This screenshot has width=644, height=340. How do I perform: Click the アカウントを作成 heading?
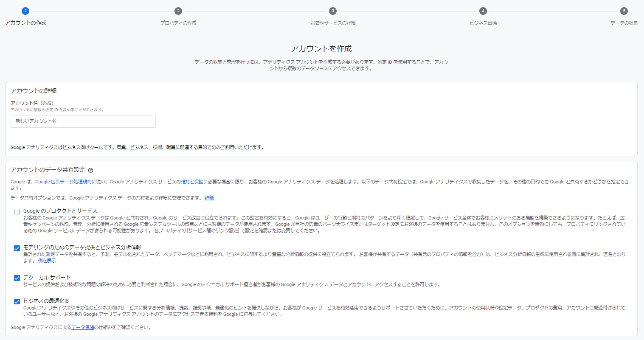coord(321,49)
